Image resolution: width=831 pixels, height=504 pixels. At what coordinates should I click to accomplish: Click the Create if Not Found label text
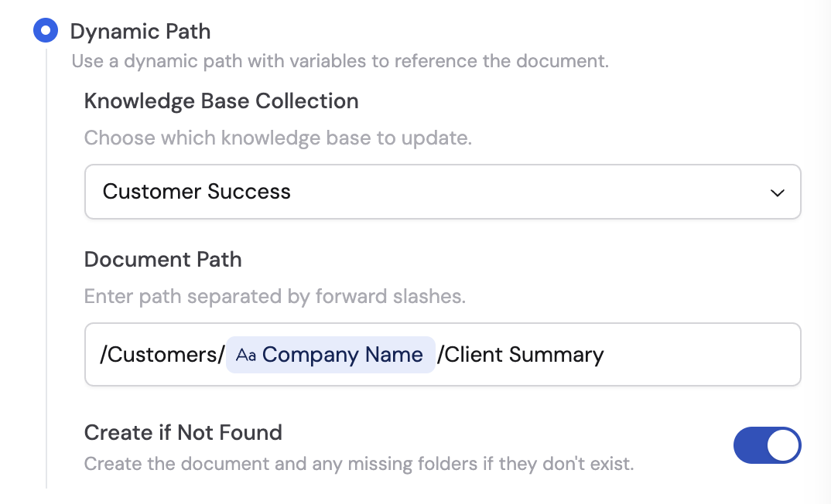(x=183, y=433)
